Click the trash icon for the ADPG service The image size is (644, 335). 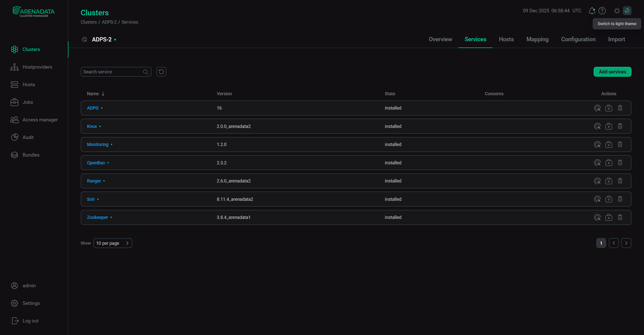tap(620, 108)
